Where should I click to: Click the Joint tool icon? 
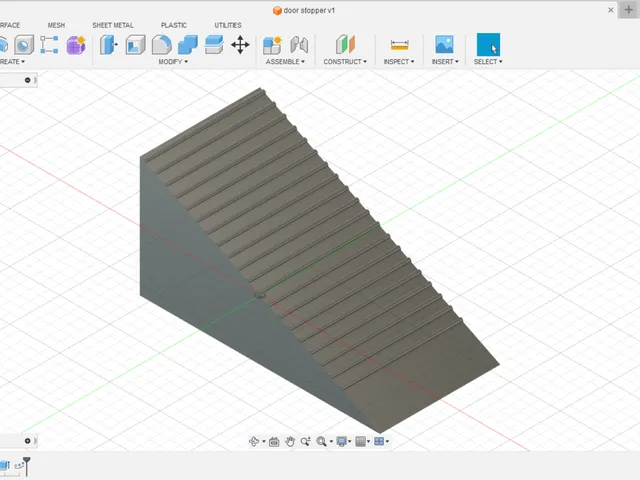299,45
